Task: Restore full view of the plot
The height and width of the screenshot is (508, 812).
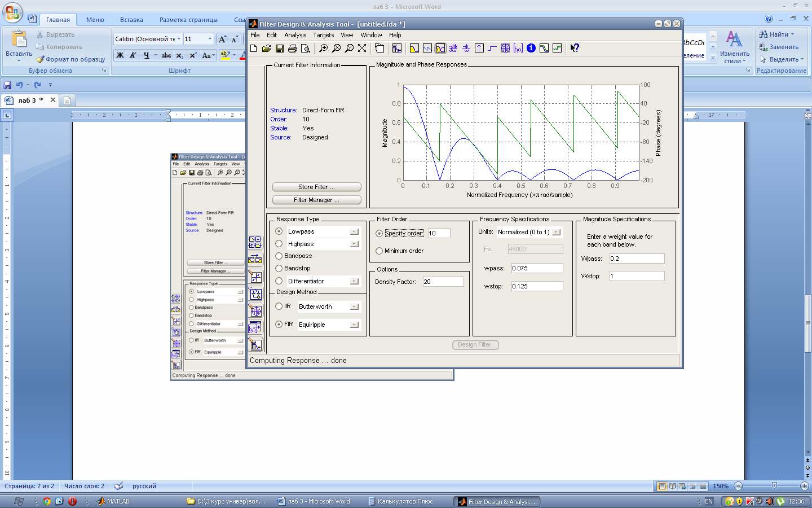Action: coord(362,49)
